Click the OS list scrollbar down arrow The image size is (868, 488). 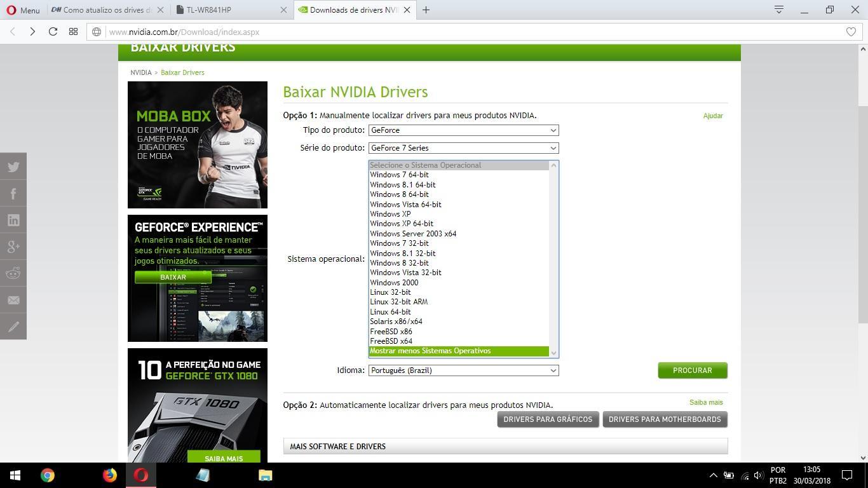tap(553, 353)
